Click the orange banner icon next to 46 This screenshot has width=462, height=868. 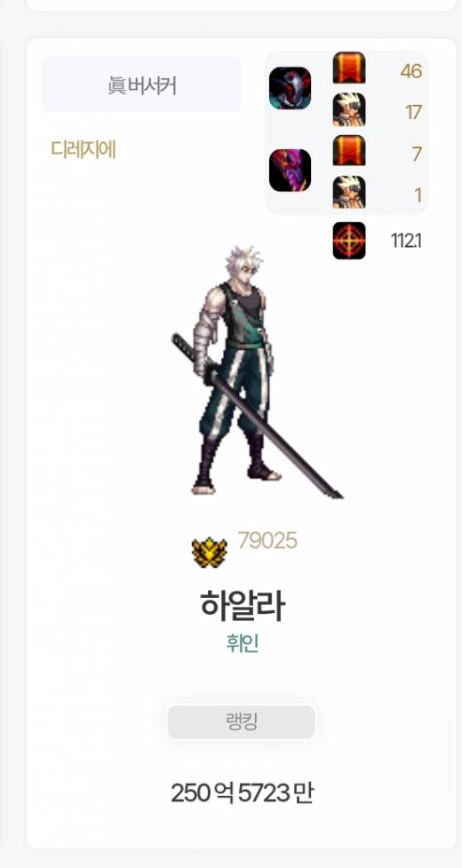[x=349, y=68]
